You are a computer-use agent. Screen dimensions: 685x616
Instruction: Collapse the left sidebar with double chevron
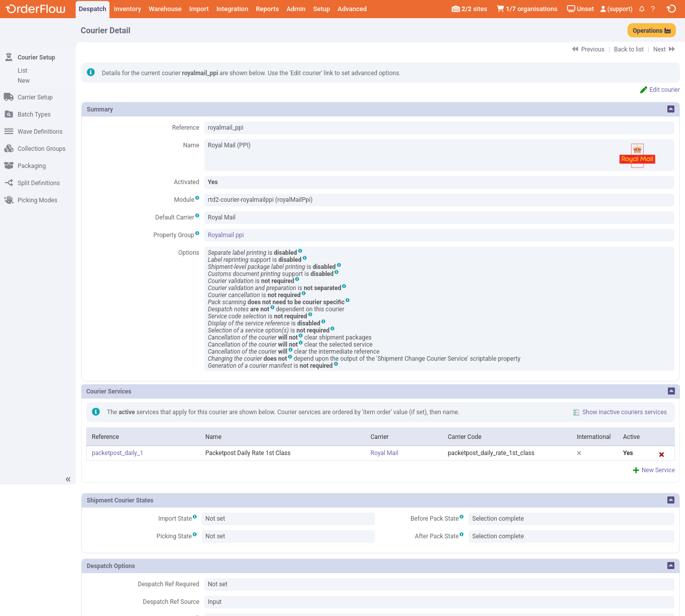68,479
